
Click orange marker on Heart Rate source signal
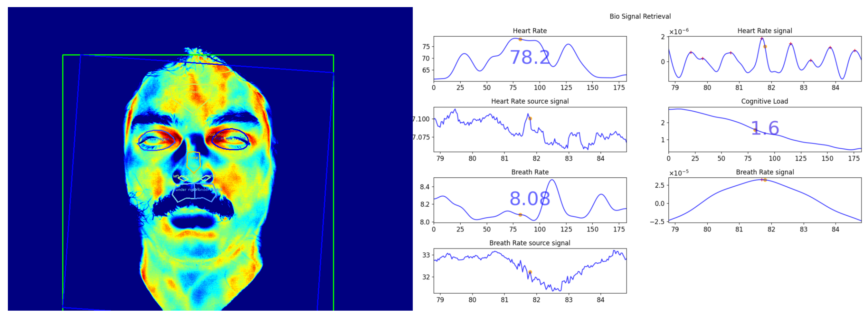(x=530, y=118)
